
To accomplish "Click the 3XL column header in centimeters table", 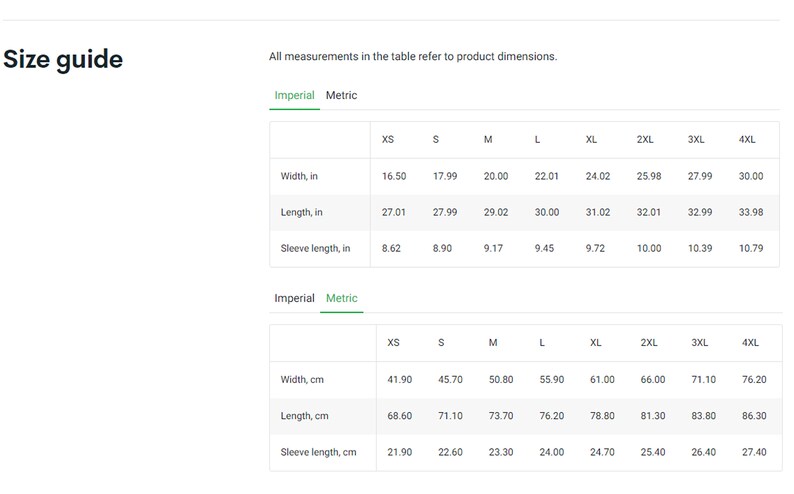I will click(699, 343).
